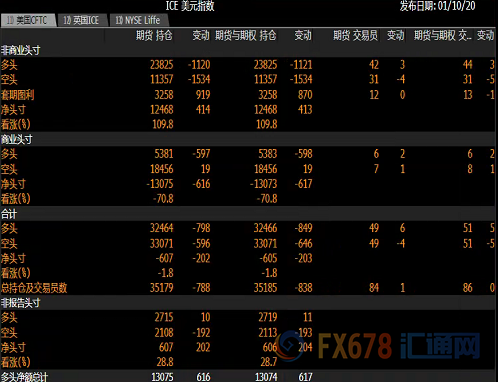
Task: Click the 919 value in 套期图利 row
Action: (203, 95)
